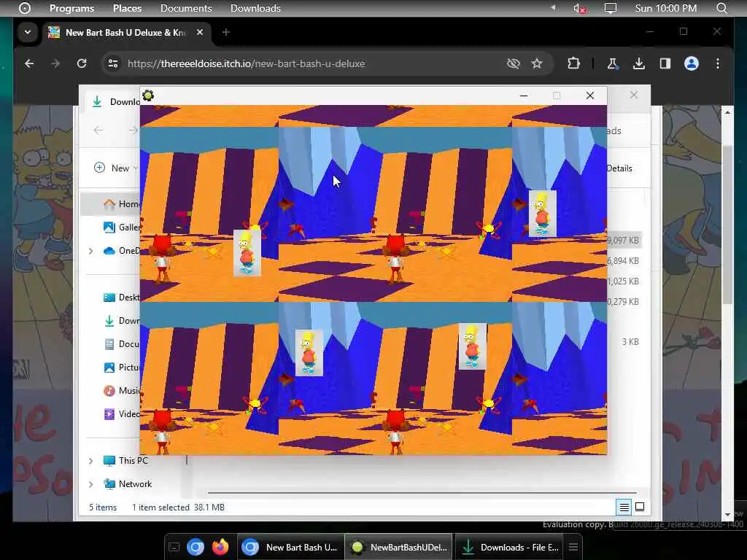The width and height of the screenshot is (747, 560).
Task: Open the browser three-dot menu
Action: 718,63
